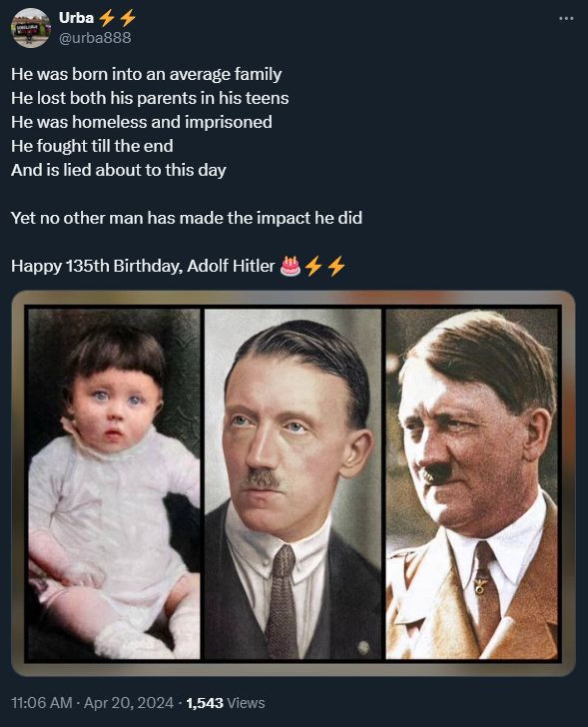Viewport: 588px width, 727px height.
Task: Open the left baby photo panel
Action: tap(114, 484)
